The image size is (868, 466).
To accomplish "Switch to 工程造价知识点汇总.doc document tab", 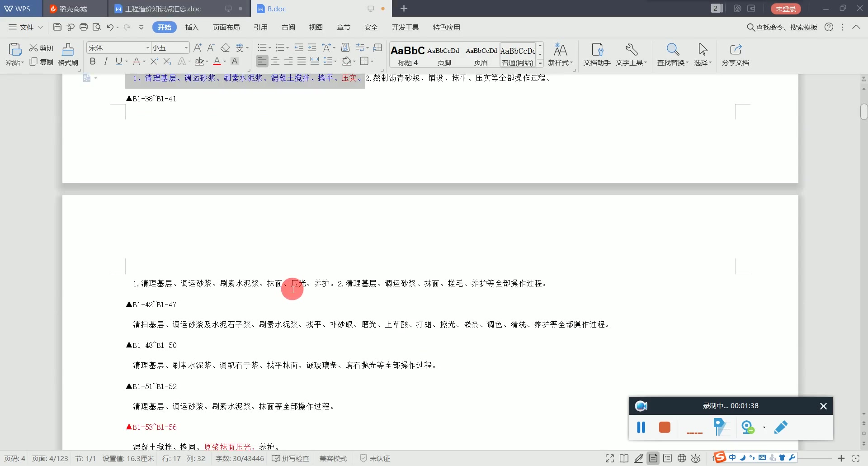I will click(x=163, y=9).
